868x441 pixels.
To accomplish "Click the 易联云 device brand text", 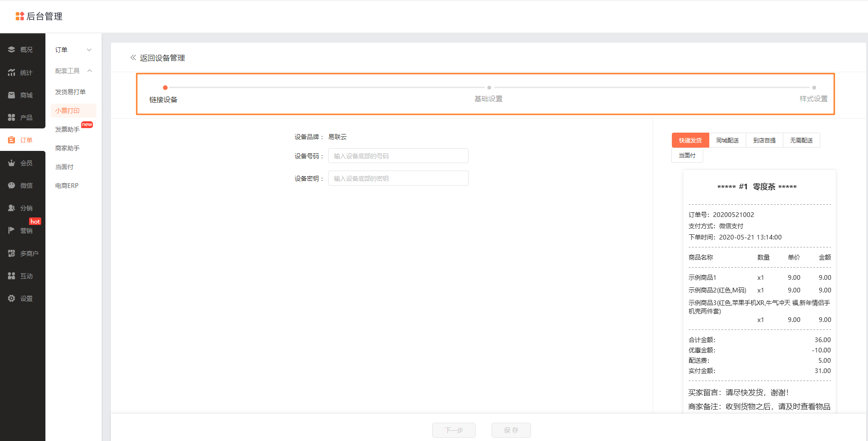I will 338,137.
